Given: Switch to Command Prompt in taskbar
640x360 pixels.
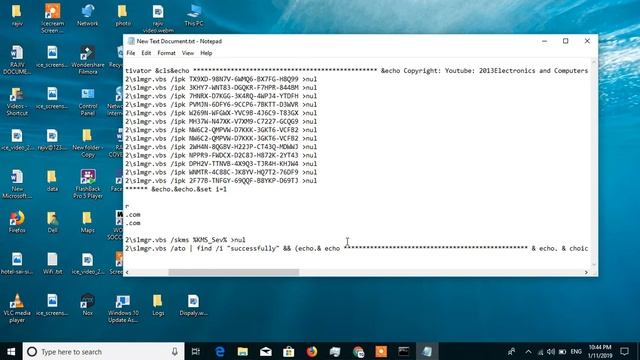Looking at the screenshot, I should [x=404, y=351].
